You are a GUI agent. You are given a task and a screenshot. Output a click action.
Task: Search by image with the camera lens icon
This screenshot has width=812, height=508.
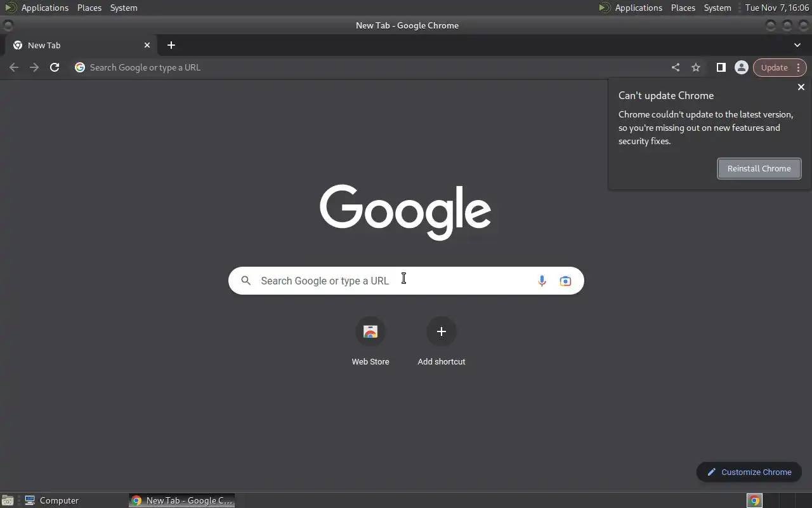(565, 281)
